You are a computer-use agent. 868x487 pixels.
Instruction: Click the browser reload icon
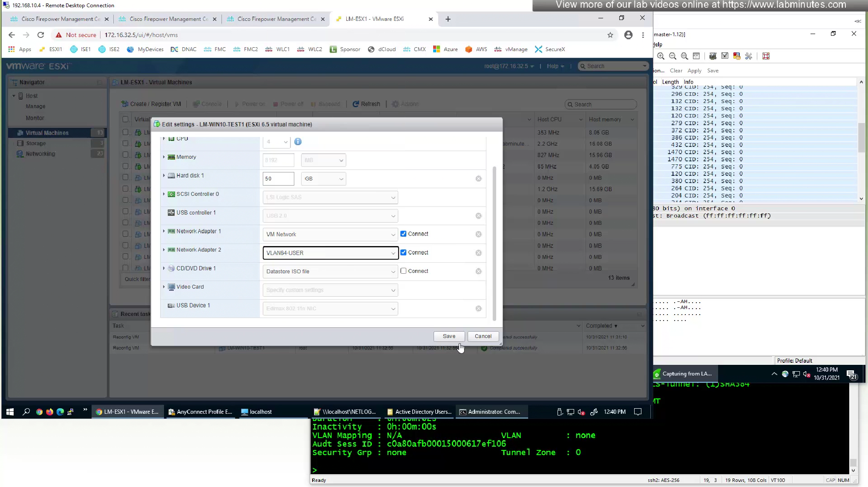(x=40, y=35)
